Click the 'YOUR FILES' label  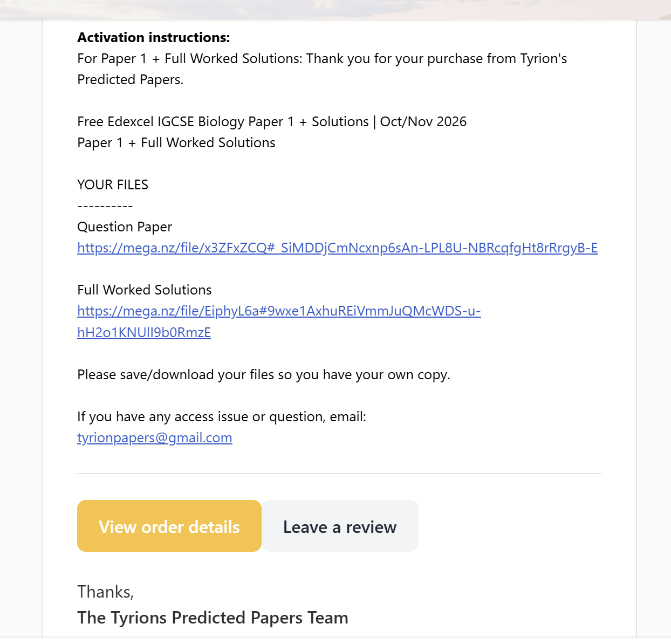point(113,185)
